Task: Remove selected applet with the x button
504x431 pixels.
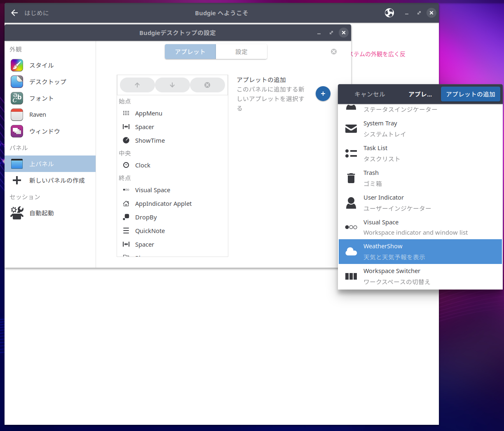Action: 207,85
